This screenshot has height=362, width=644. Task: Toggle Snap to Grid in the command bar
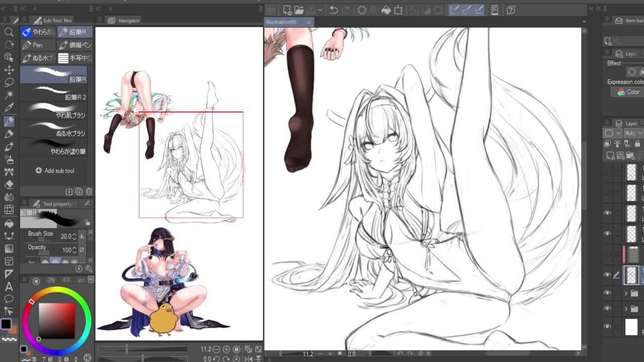tap(479, 10)
